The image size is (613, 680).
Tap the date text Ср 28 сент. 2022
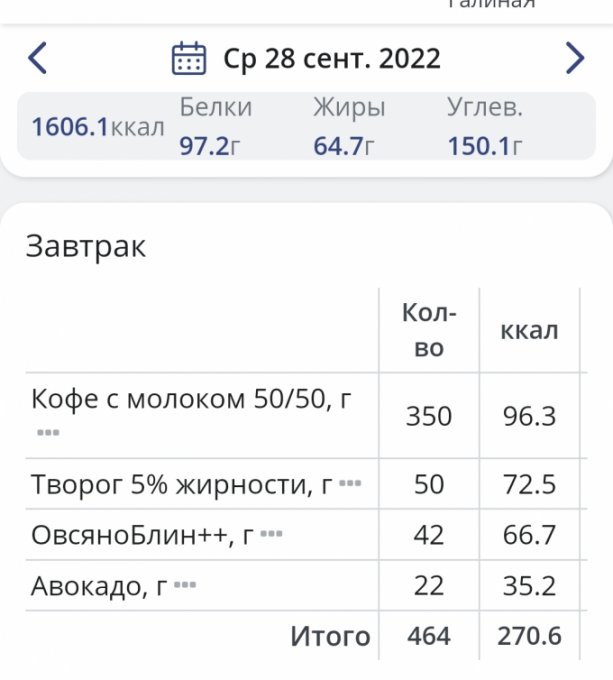pyautogui.click(x=331, y=59)
